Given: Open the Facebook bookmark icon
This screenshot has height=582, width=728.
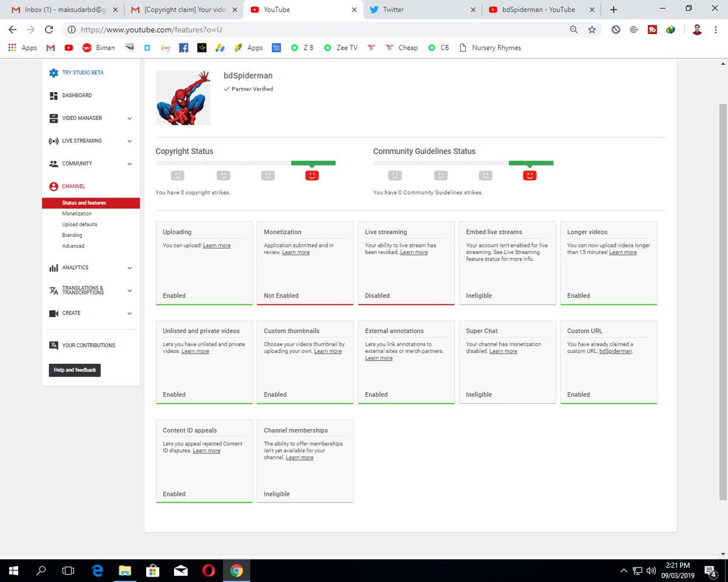Looking at the screenshot, I should [183, 48].
